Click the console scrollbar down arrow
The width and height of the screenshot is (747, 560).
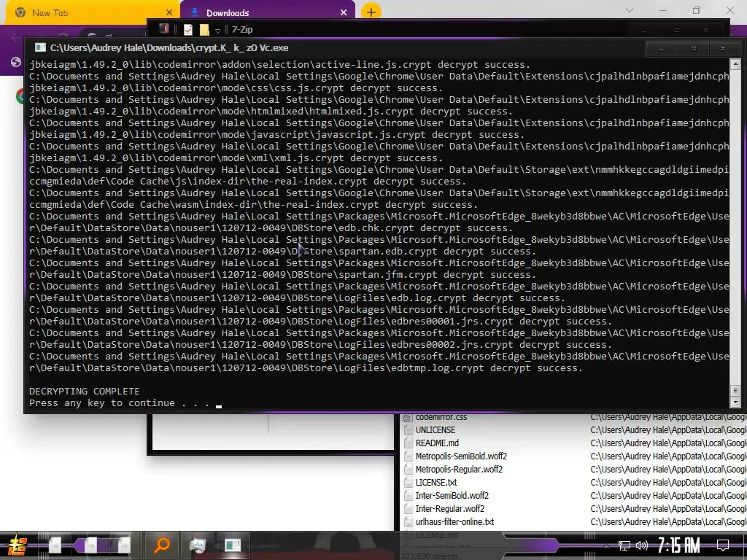(735, 402)
